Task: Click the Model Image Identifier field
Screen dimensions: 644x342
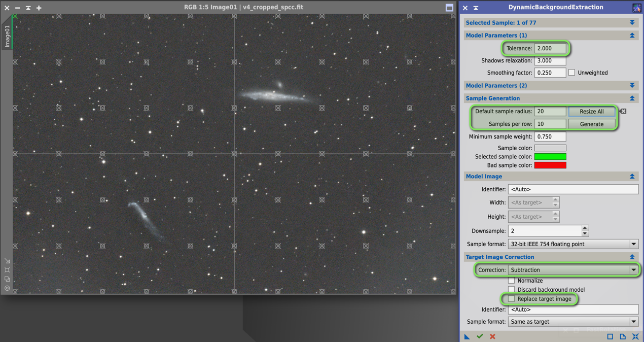Action: 573,189
